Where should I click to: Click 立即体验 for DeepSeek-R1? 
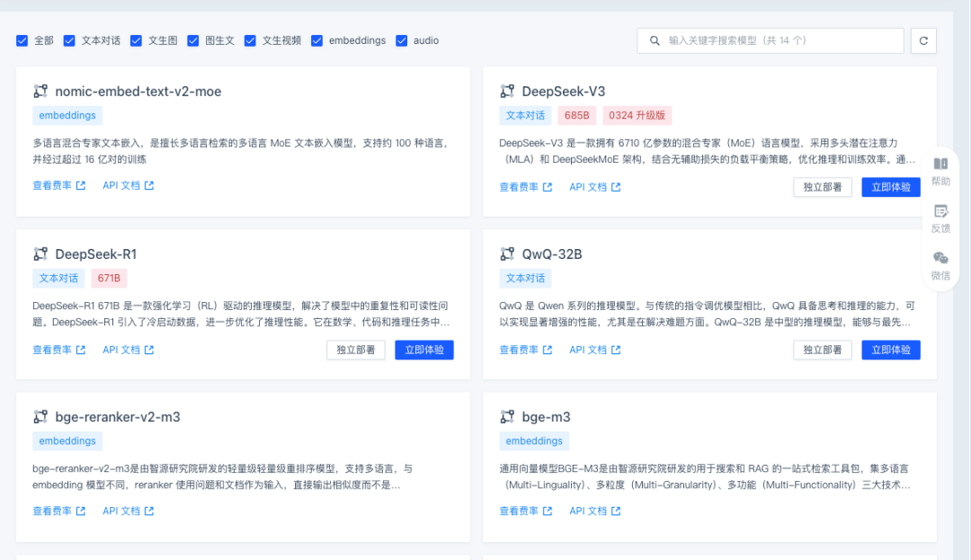point(424,350)
